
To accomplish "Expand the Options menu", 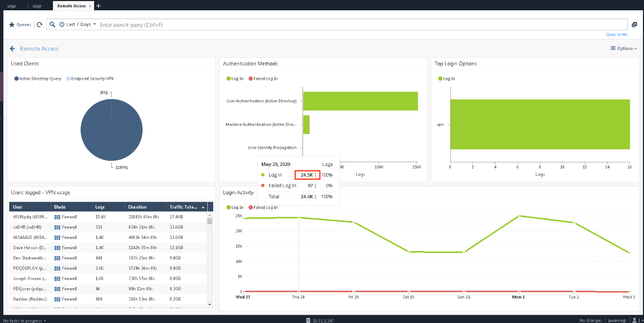I will [623, 48].
